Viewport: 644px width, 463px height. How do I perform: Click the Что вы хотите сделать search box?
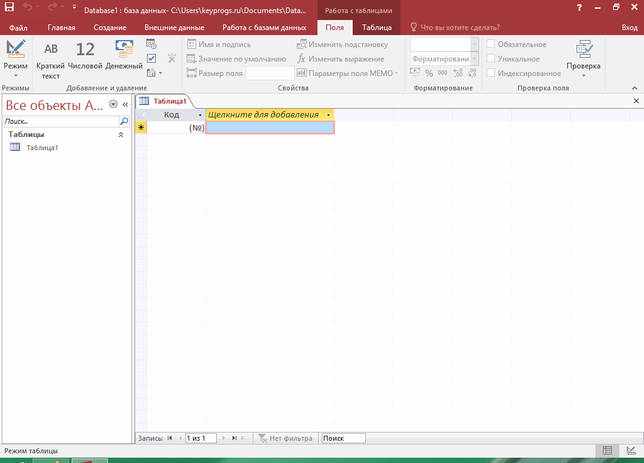coord(456,28)
